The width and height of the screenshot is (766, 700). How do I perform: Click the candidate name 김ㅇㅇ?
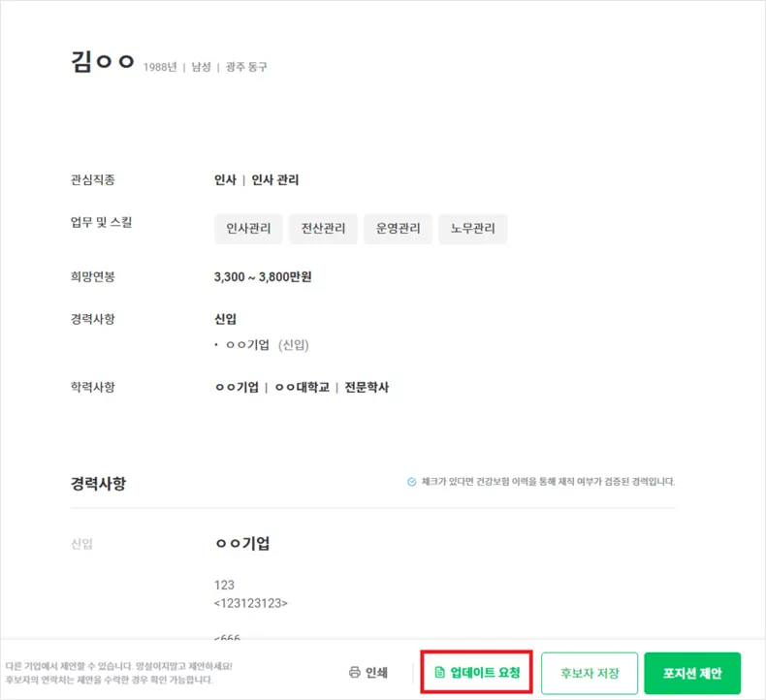tap(103, 61)
